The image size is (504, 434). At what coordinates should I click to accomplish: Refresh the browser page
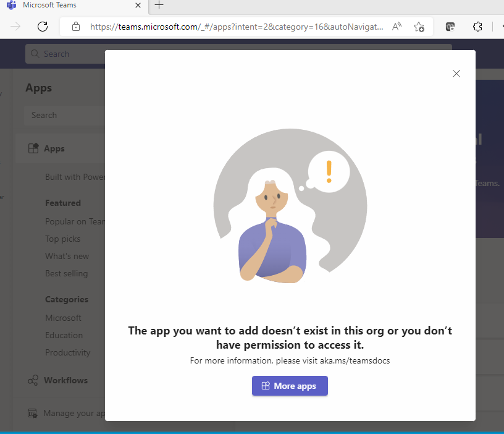click(x=43, y=27)
